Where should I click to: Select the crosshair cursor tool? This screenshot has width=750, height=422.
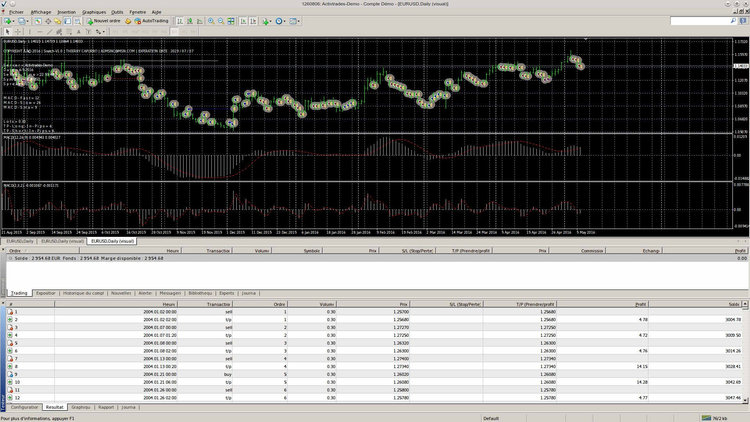18,30
